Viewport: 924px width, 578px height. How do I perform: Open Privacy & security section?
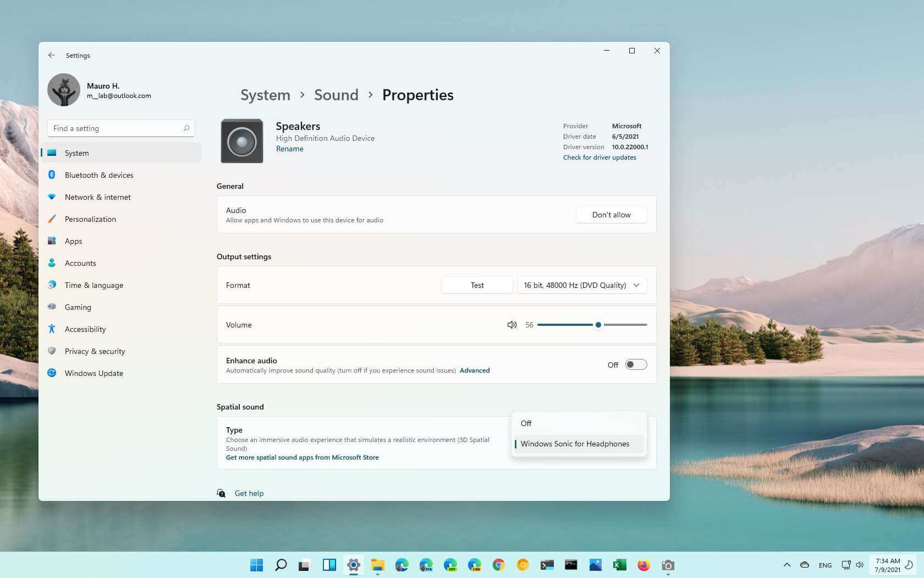(95, 351)
